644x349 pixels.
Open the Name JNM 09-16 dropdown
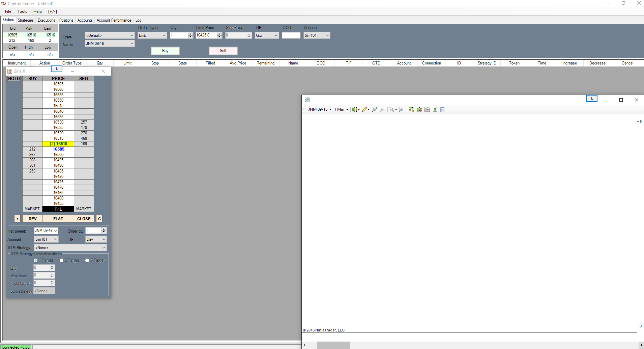(110, 44)
